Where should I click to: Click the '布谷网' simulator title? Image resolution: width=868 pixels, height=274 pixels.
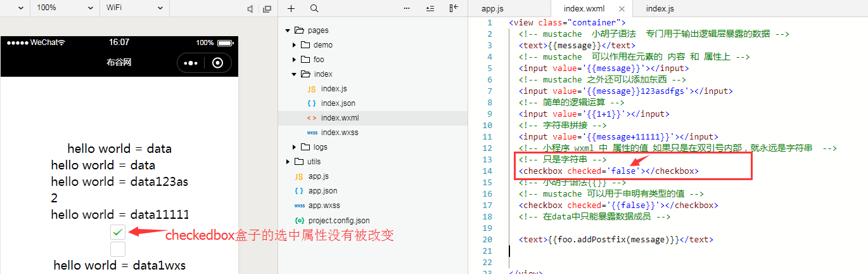119,63
